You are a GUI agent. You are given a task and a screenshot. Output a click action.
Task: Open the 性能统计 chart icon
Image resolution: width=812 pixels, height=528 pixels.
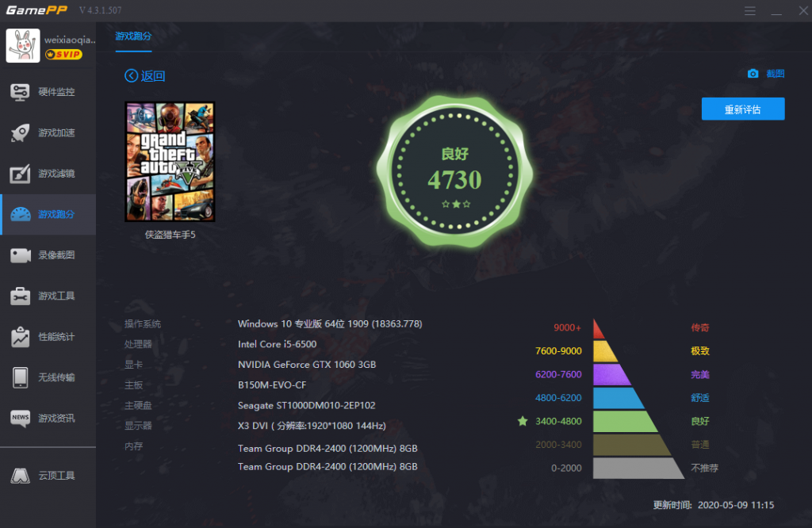click(x=20, y=337)
